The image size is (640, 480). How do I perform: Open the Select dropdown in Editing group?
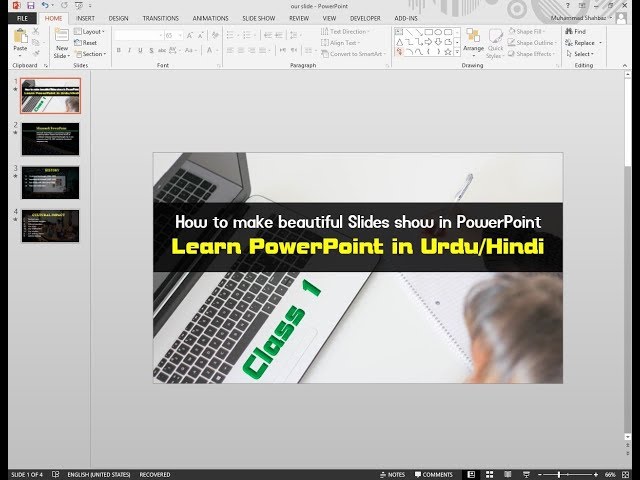click(x=580, y=54)
